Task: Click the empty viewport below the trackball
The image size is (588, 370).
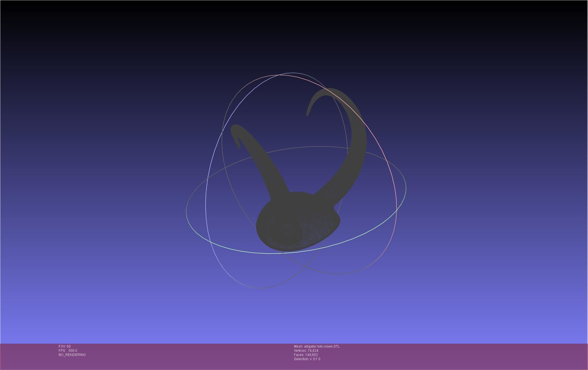Action: [294, 317]
